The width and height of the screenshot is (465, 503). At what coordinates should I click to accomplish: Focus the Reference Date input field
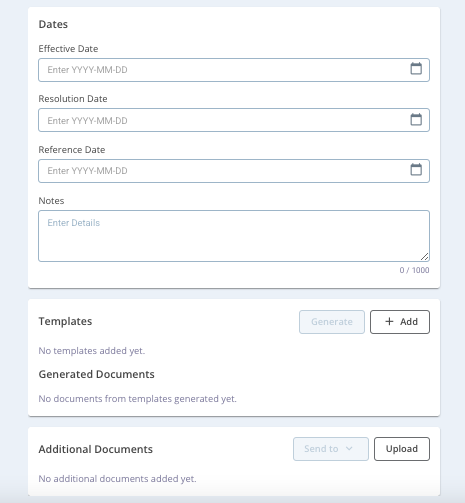pyautogui.click(x=234, y=171)
